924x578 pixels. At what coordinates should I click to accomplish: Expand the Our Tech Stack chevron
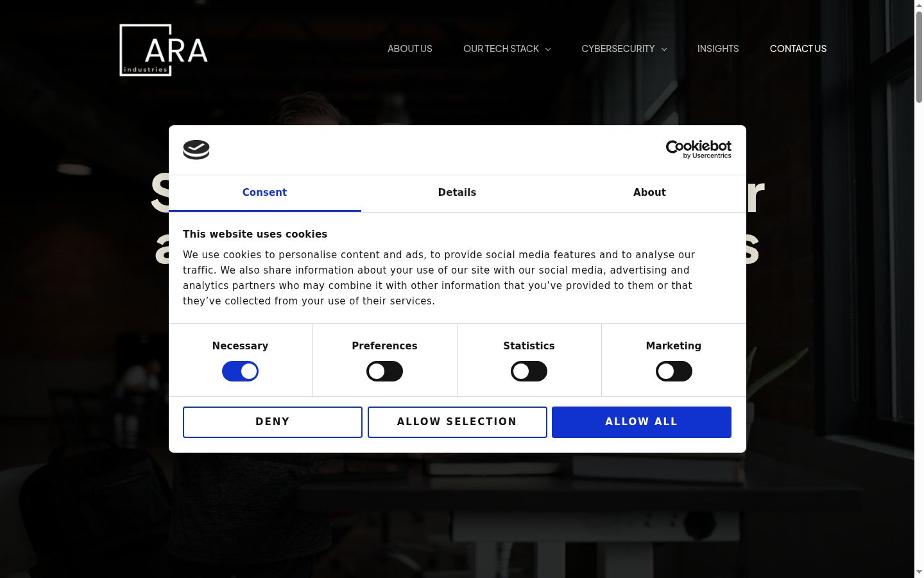(548, 49)
